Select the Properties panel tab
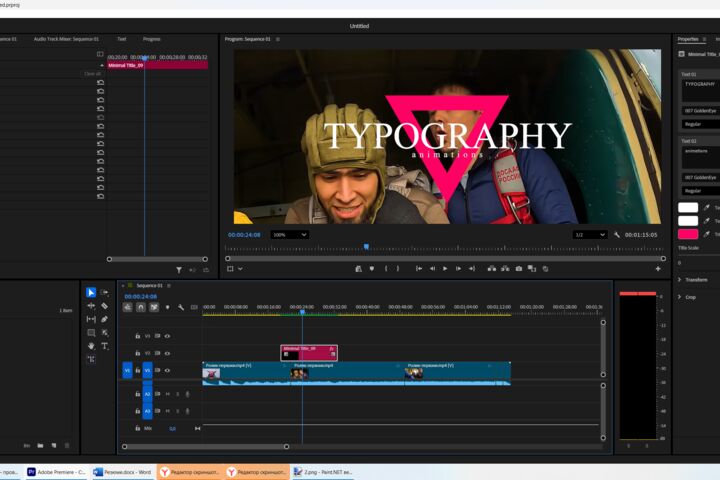The height and width of the screenshot is (480, 720). [x=688, y=39]
